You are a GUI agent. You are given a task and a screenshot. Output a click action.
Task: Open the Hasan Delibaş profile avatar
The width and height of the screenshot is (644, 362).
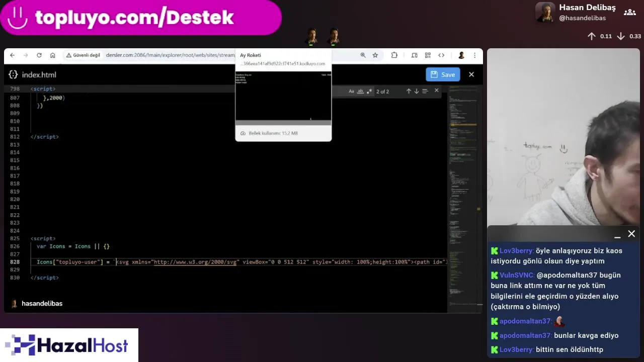click(x=545, y=13)
